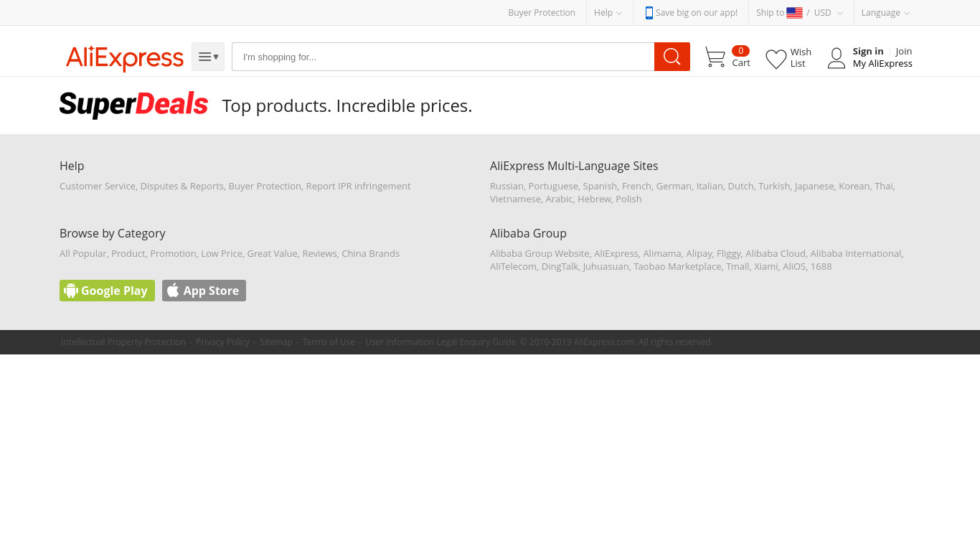Screen dimensions: 980x551
Task: Click the Google Play download button
Action: pyautogui.click(x=107, y=291)
